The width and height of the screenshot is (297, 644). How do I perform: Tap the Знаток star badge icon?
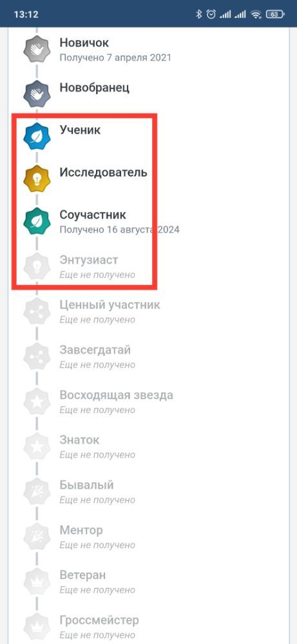(x=37, y=447)
